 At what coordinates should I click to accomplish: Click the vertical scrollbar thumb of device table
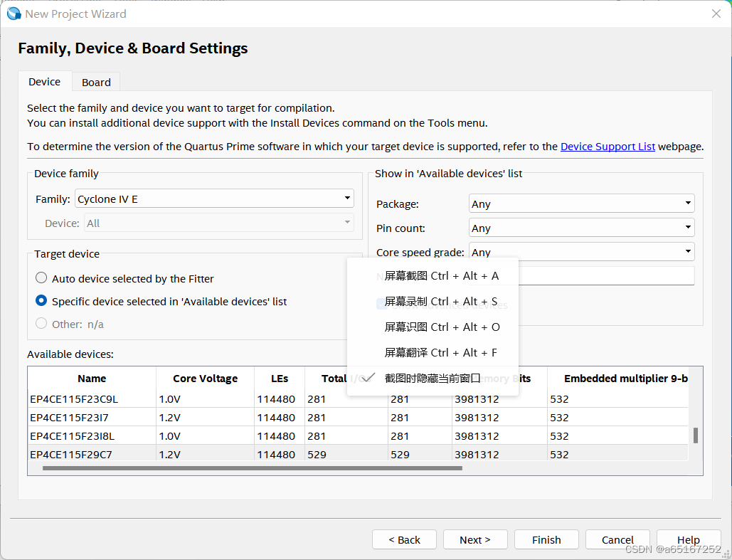tap(696, 435)
